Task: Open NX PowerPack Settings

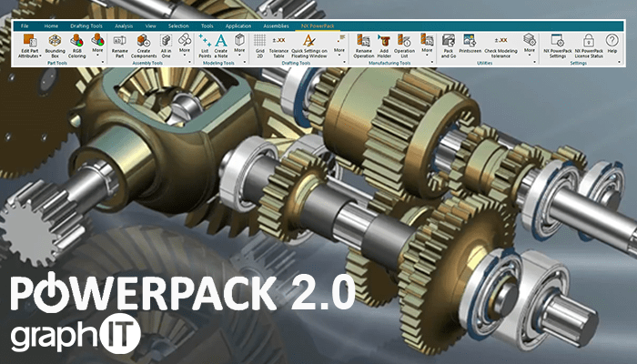Action: pyautogui.click(x=557, y=45)
